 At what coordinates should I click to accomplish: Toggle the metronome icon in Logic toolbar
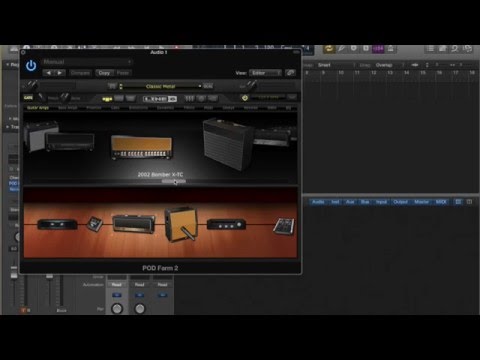390,49
